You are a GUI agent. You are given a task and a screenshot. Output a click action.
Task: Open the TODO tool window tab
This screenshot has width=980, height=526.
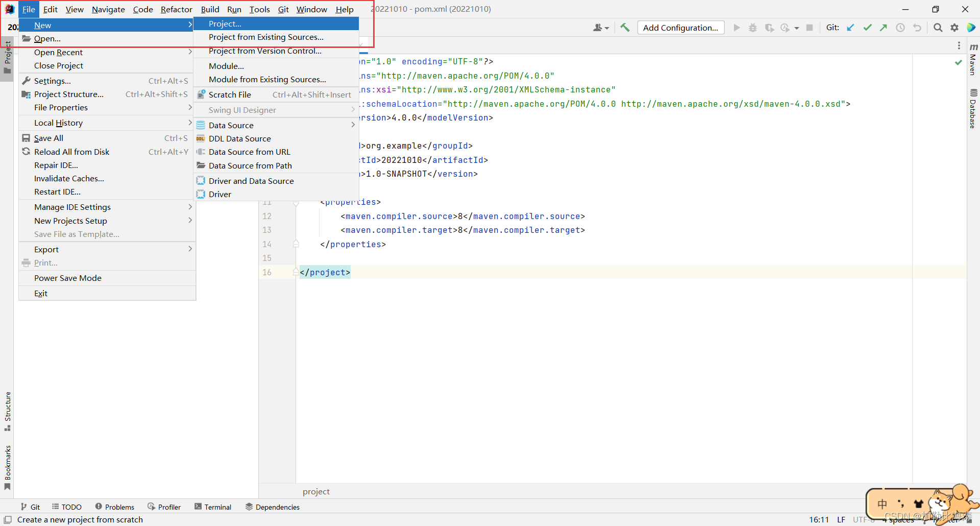(x=67, y=507)
